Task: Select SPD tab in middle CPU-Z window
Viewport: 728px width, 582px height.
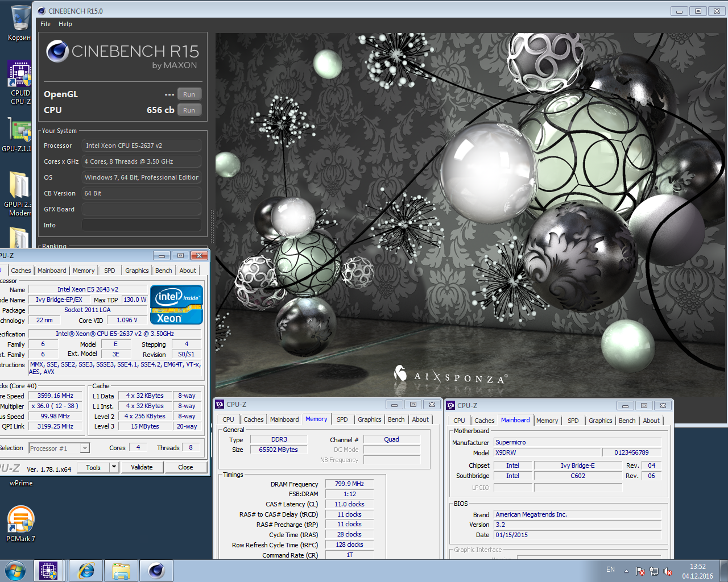Action: (x=342, y=419)
